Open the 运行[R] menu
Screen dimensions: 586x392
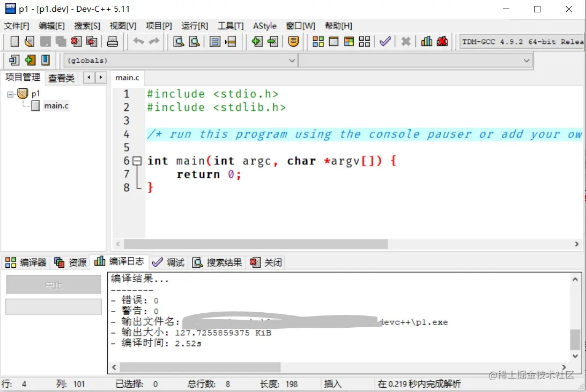(195, 26)
